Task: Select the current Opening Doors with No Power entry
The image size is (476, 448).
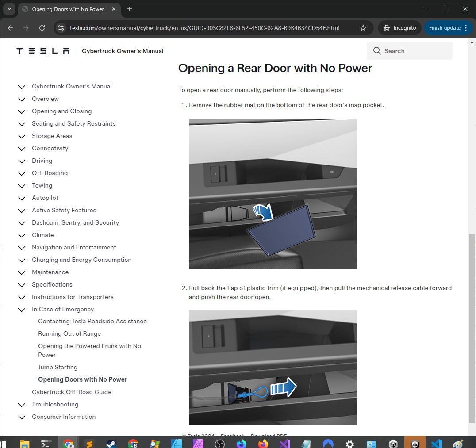Action: tap(83, 379)
